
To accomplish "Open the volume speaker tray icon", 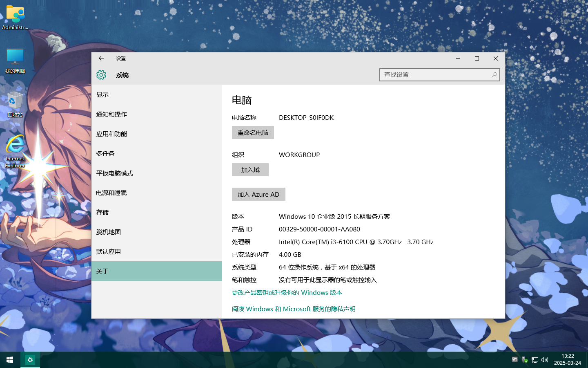I will pos(545,360).
